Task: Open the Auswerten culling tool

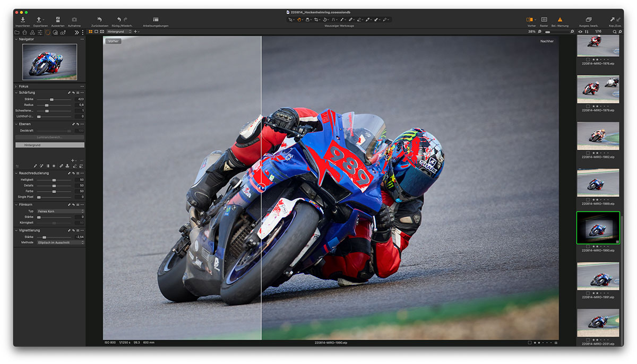Action: tap(58, 20)
